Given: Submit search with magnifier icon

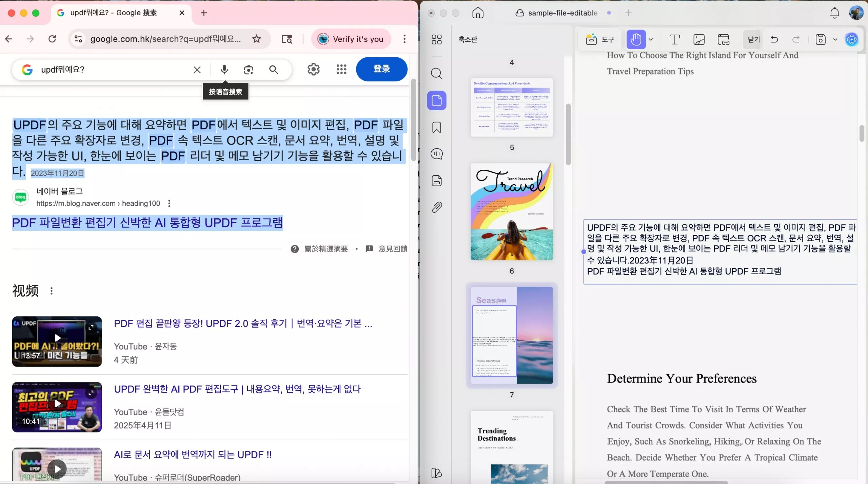Looking at the screenshot, I should (274, 70).
